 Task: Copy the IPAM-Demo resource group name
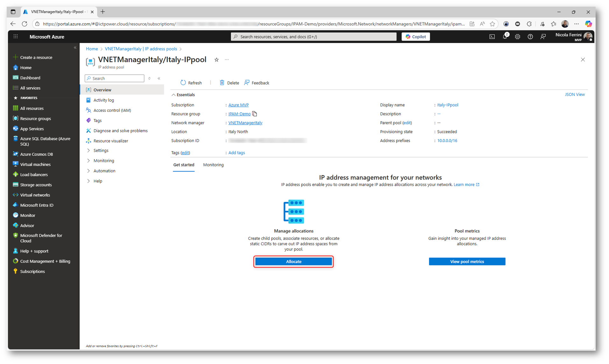pos(255,114)
